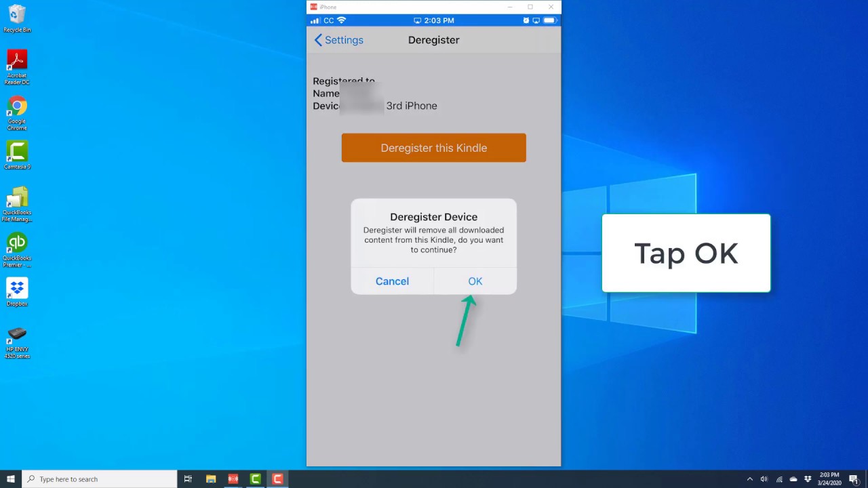Open Acrobat Reader DC desktop icon
The image size is (868, 488).
17,67
